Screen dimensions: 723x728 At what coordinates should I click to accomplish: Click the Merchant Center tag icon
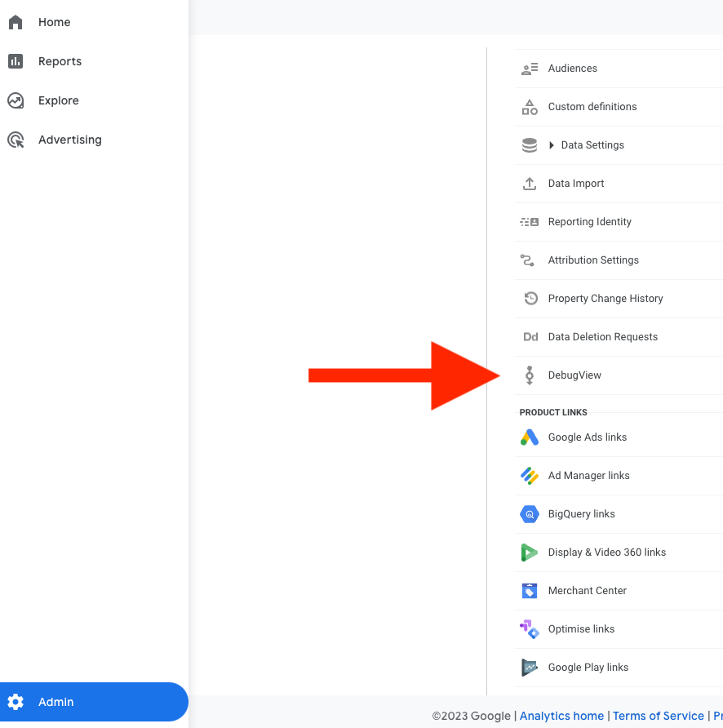[530, 591]
